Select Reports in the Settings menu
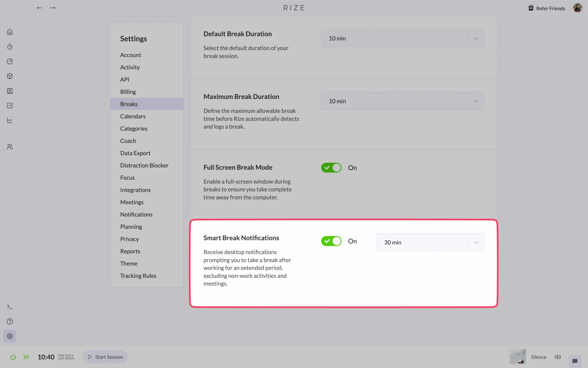Screen dimensions: 588x368 tap(147, 251)
